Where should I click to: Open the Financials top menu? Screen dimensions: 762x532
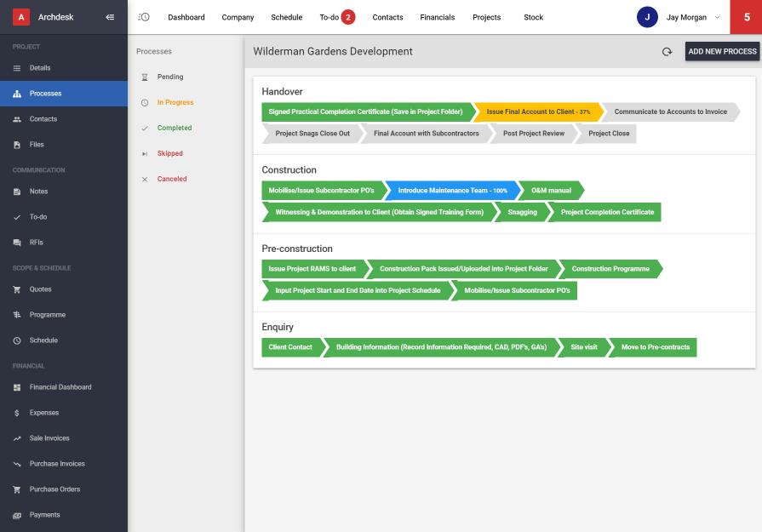pos(438,17)
